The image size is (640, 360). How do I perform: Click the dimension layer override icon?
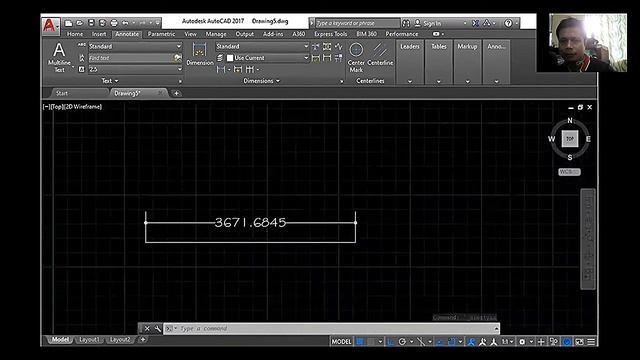coord(220,58)
